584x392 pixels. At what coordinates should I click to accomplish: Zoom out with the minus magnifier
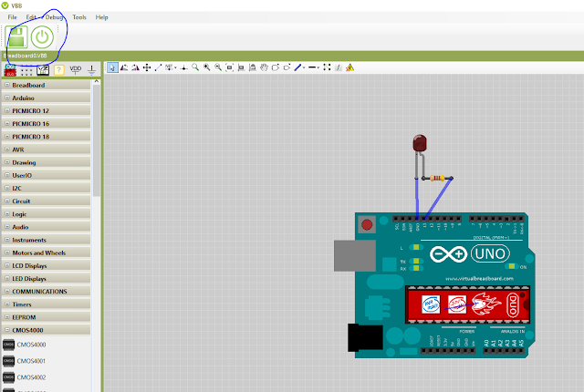(218, 67)
